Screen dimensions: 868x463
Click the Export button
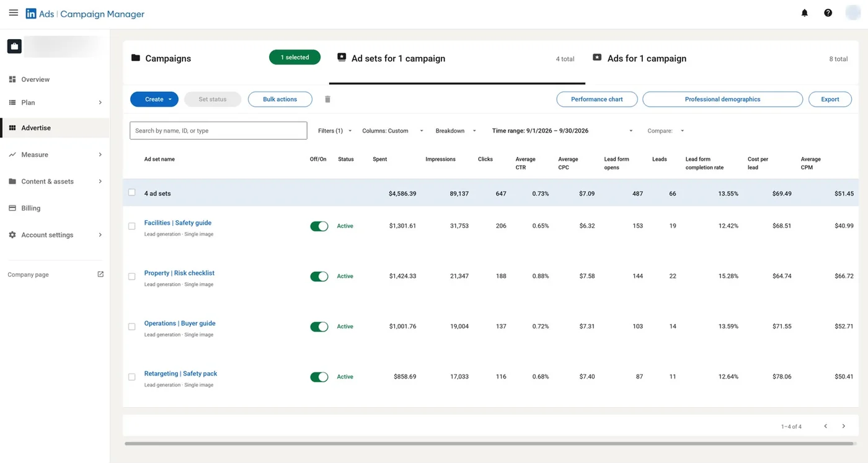coord(830,99)
